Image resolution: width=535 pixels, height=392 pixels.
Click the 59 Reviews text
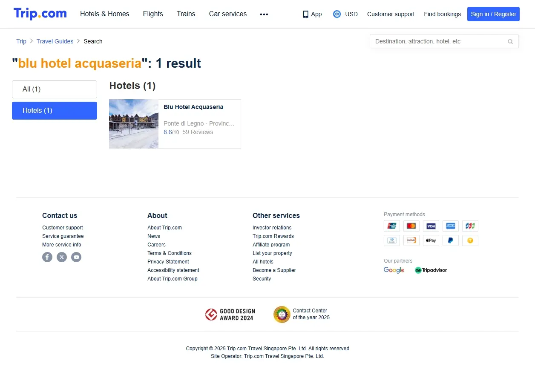click(x=198, y=132)
